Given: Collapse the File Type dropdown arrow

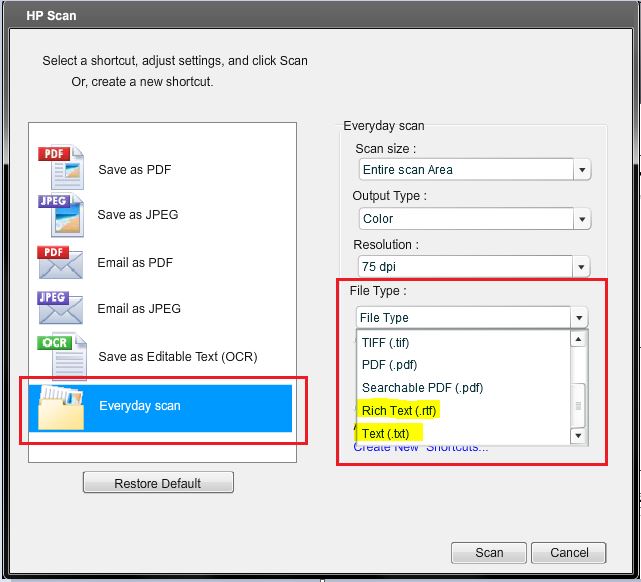Looking at the screenshot, I should pyautogui.click(x=579, y=318).
